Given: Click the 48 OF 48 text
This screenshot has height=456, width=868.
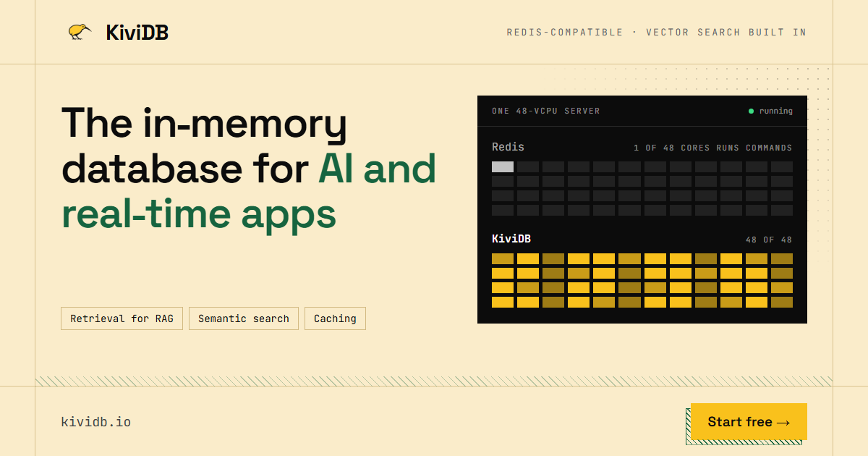Looking at the screenshot, I should pos(769,240).
